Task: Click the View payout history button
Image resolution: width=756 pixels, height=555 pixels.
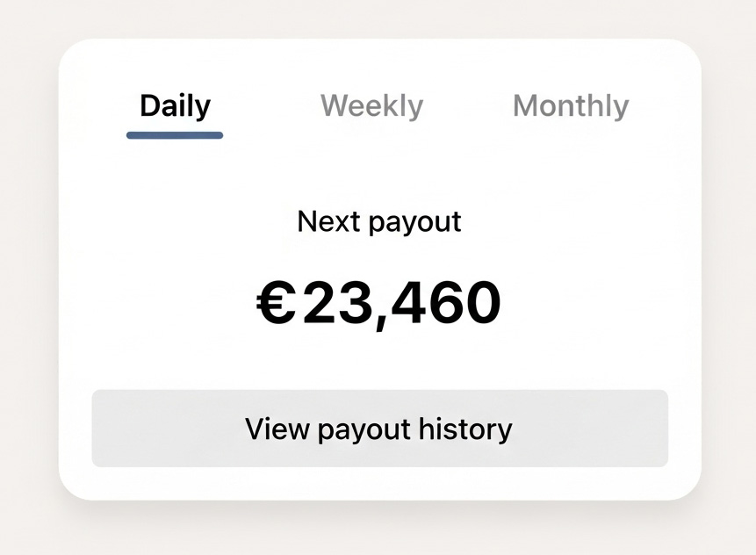Action: (x=378, y=428)
